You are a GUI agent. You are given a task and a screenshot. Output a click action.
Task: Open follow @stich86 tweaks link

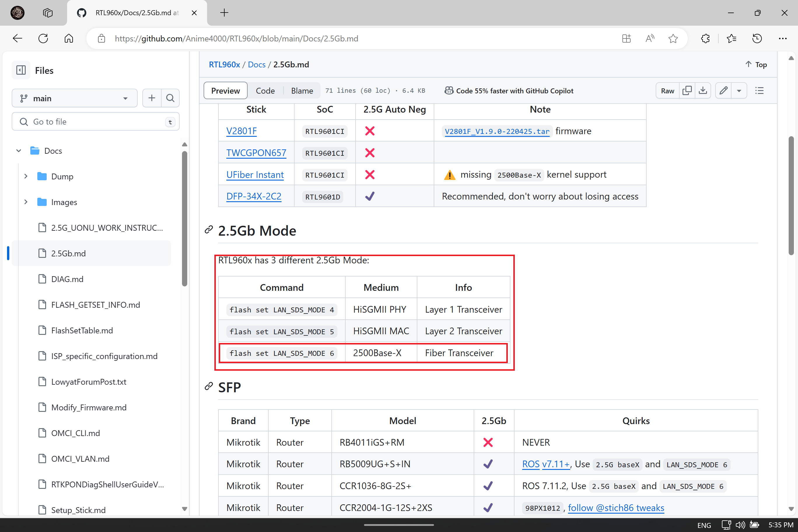pos(616,508)
